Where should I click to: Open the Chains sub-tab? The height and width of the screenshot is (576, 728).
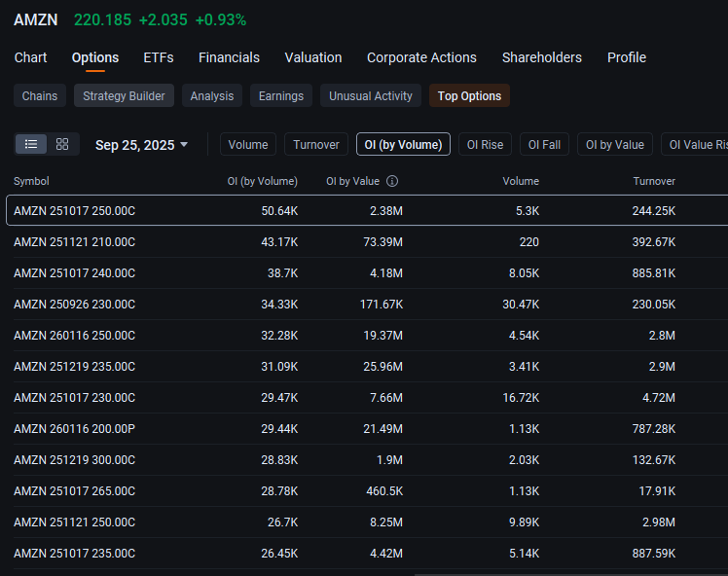coord(40,95)
